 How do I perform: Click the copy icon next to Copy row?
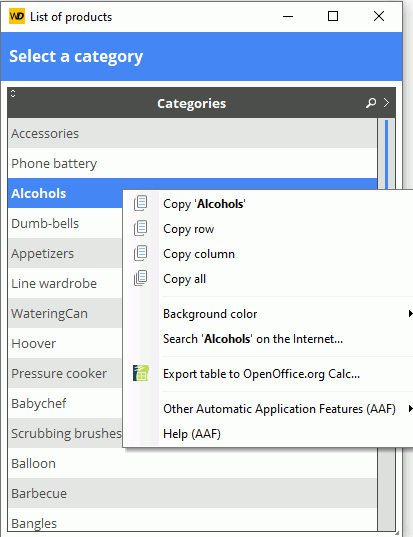click(x=140, y=228)
